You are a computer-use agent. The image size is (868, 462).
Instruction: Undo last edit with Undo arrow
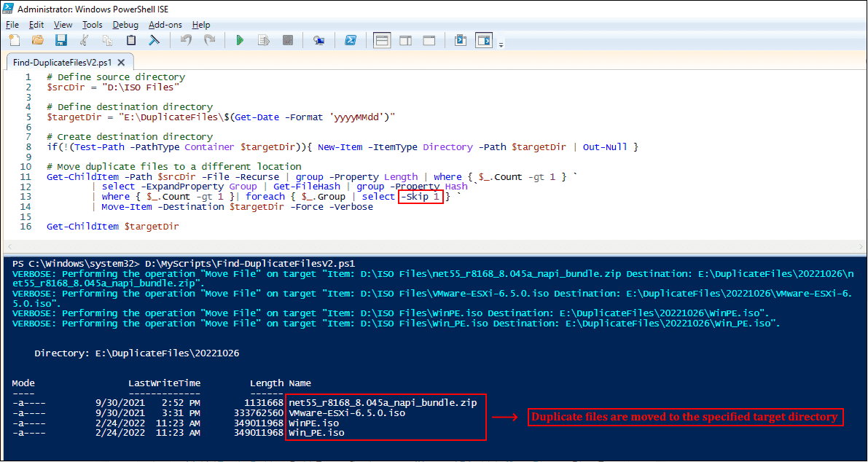[186, 40]
